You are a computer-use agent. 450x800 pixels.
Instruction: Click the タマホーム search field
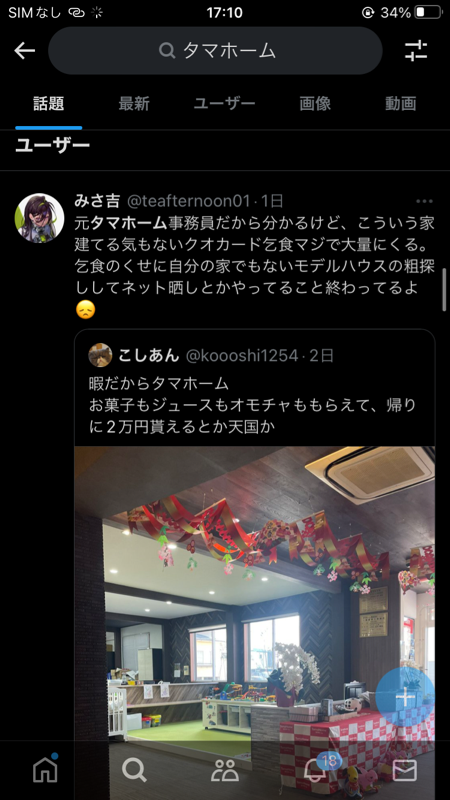(215, 51)
